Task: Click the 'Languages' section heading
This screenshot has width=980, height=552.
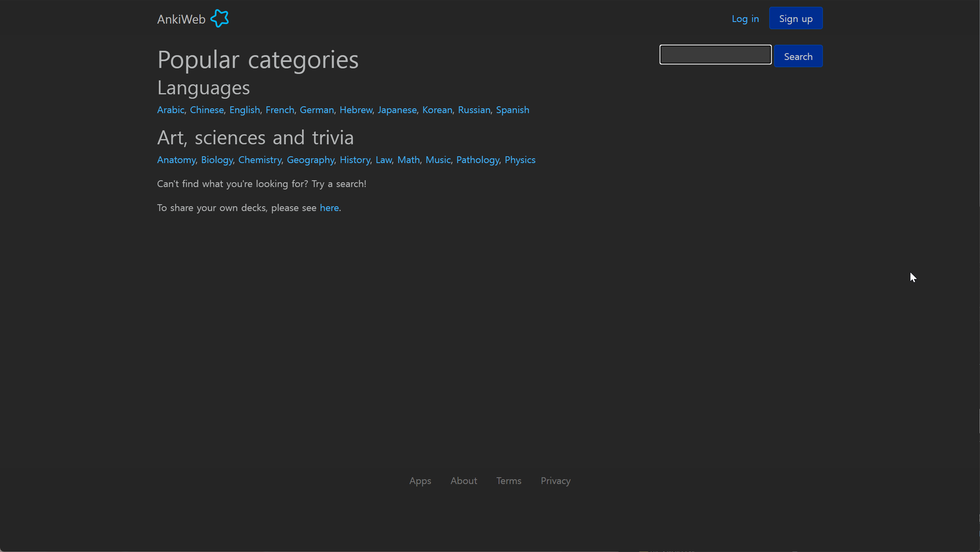Action: [204, 88]
